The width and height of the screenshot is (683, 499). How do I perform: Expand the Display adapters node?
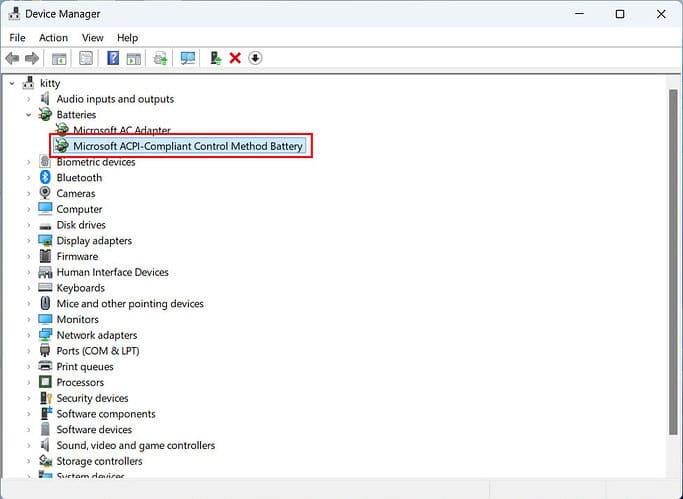29,241
